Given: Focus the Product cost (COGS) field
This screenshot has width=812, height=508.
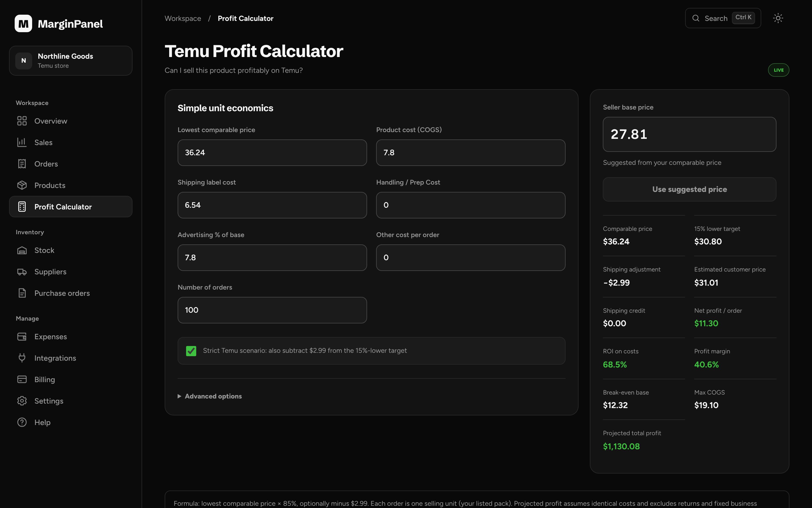Looking at the screenshot, I should [471, 152].
